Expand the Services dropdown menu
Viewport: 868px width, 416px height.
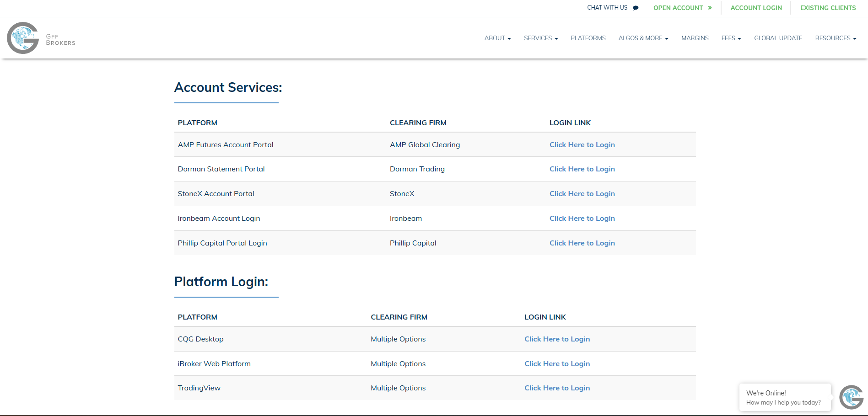point(540,38)
